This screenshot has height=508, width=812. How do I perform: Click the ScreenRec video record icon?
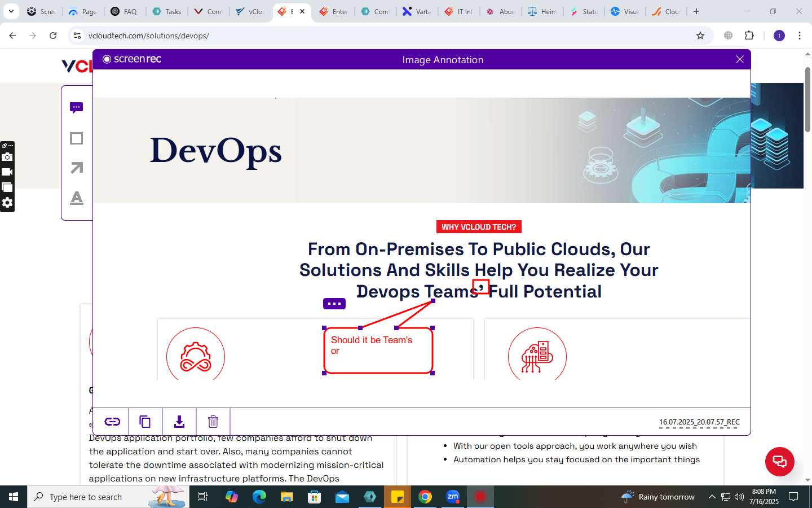[7, 172]
